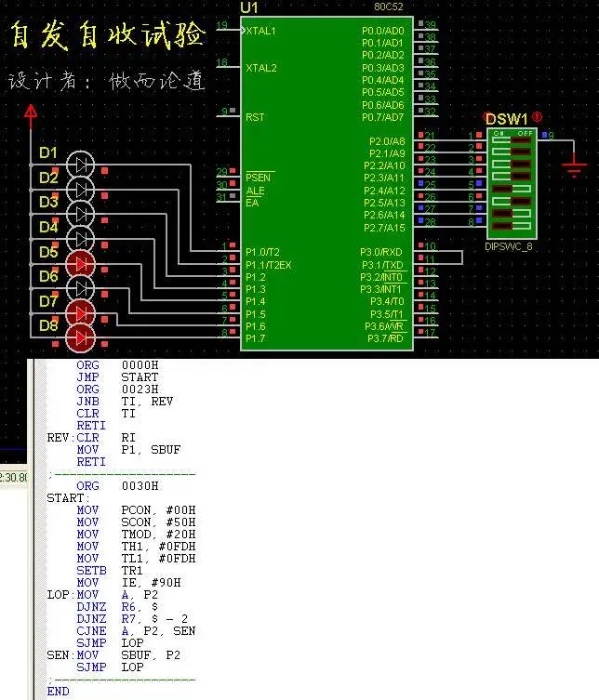The width and height of the screenshot is (599, 700).
Task: Click the U1 80C52 chip body
Action: coord(327,183)
